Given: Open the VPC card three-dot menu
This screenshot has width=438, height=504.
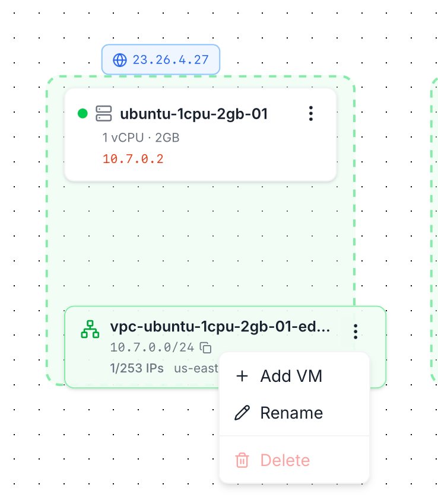Looking at the screenshot, I should click(356, 331).
